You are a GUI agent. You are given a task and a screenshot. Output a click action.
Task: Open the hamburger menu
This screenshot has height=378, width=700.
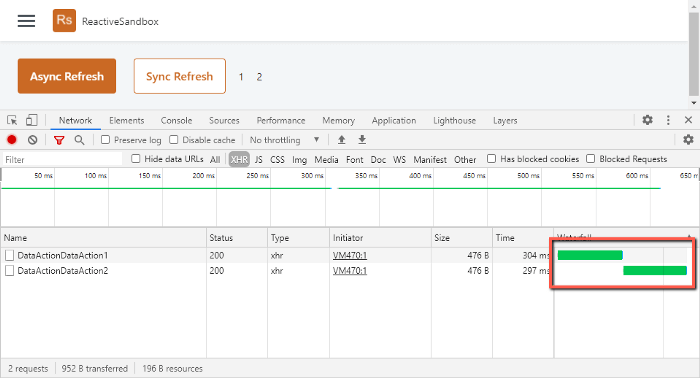click(26, 21)
